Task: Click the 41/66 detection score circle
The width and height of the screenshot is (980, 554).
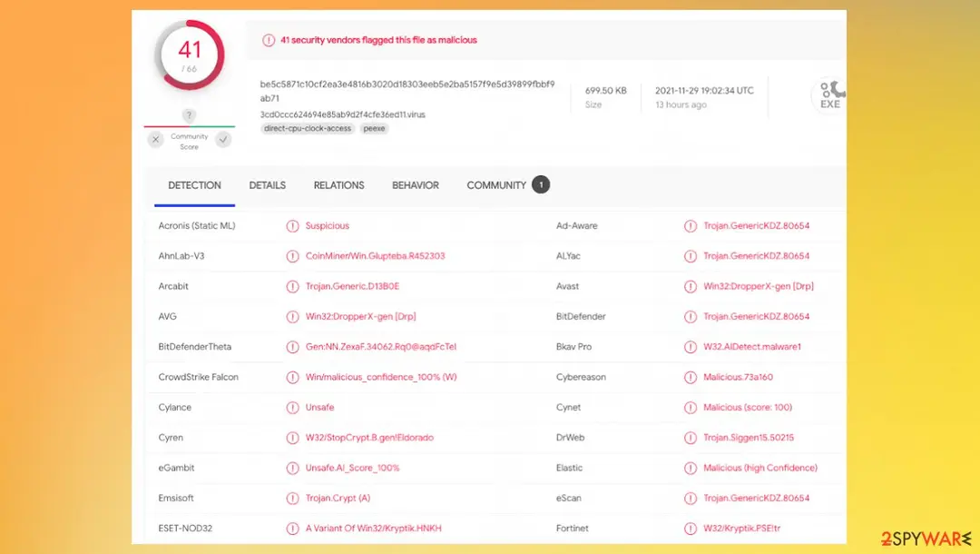Action: tap(190, 55)
